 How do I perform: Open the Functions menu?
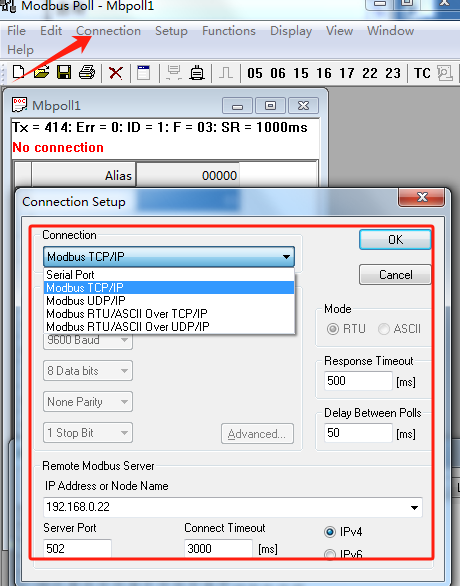tap(229, 31)
